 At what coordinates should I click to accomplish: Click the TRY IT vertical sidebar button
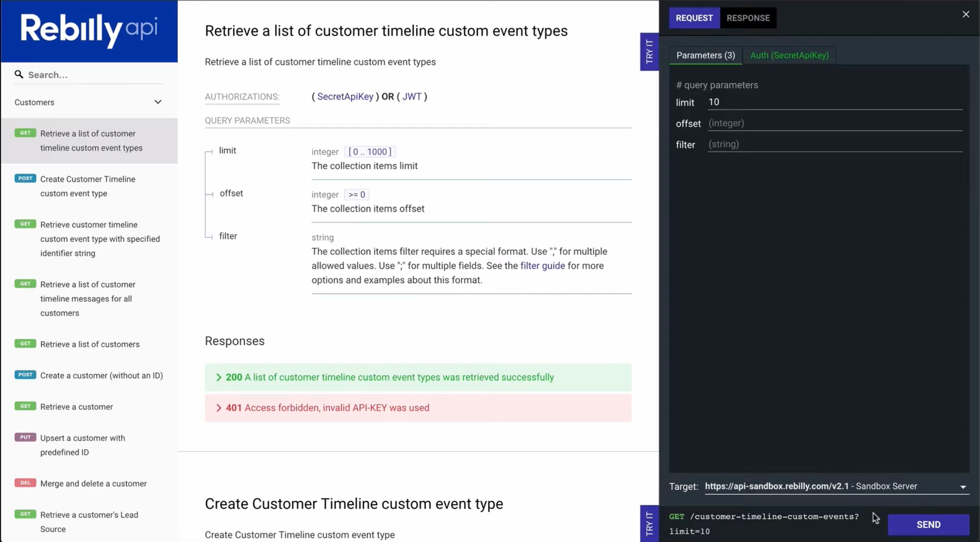(x=649, y=51)
